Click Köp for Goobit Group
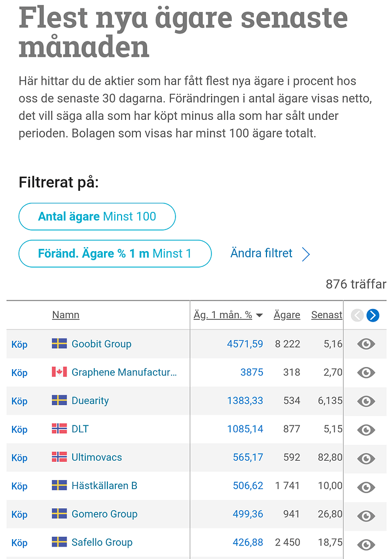Image resolution: width=392 pixels, height=559 pixels. 19,344
